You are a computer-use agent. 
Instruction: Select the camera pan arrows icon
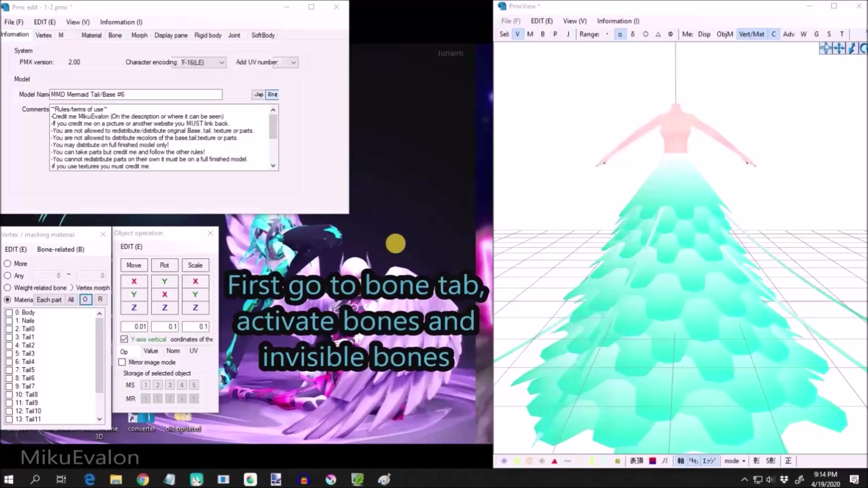839,48
